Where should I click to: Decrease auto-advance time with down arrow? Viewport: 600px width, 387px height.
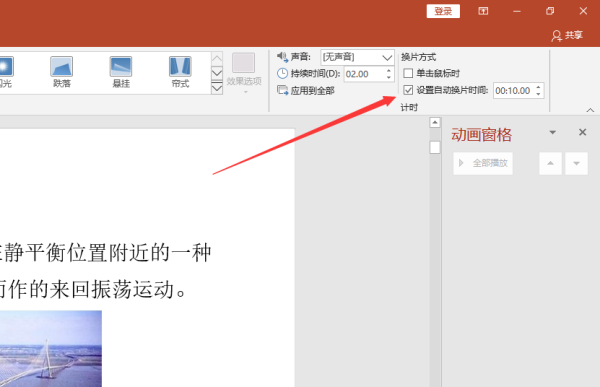538,94
